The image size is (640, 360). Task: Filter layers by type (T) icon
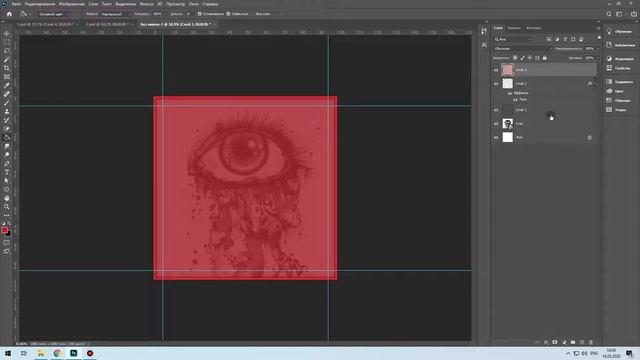tap(565, 39)
